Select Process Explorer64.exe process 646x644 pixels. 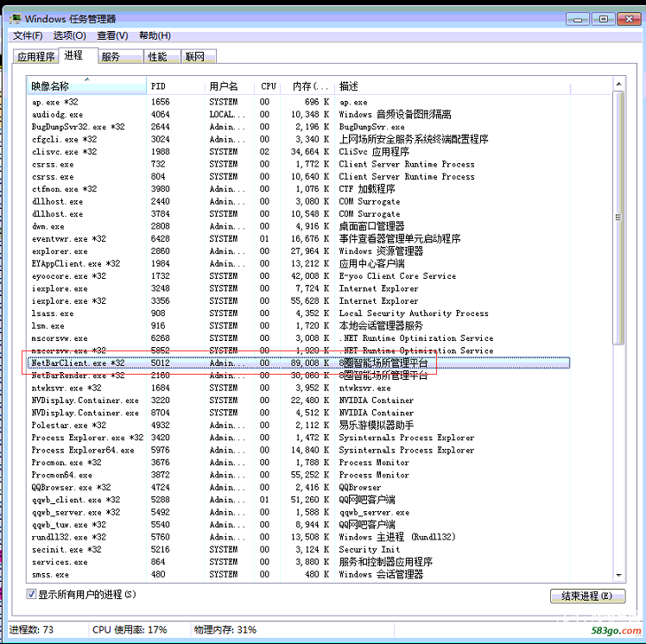pos(299,450)
